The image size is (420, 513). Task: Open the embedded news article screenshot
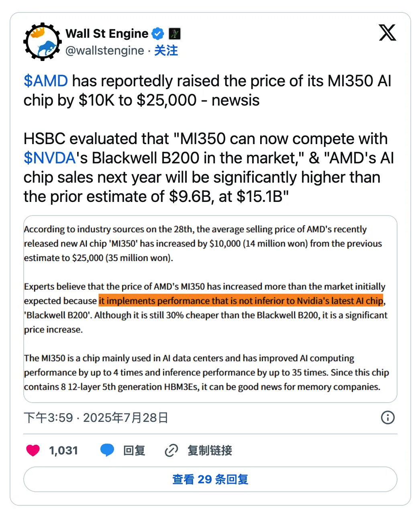(210, 309)
